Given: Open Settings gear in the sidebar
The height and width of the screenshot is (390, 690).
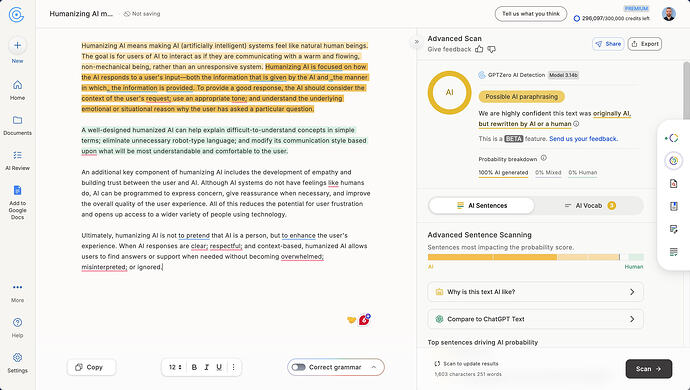Looking at the screenshot, I should click(17, 363).
